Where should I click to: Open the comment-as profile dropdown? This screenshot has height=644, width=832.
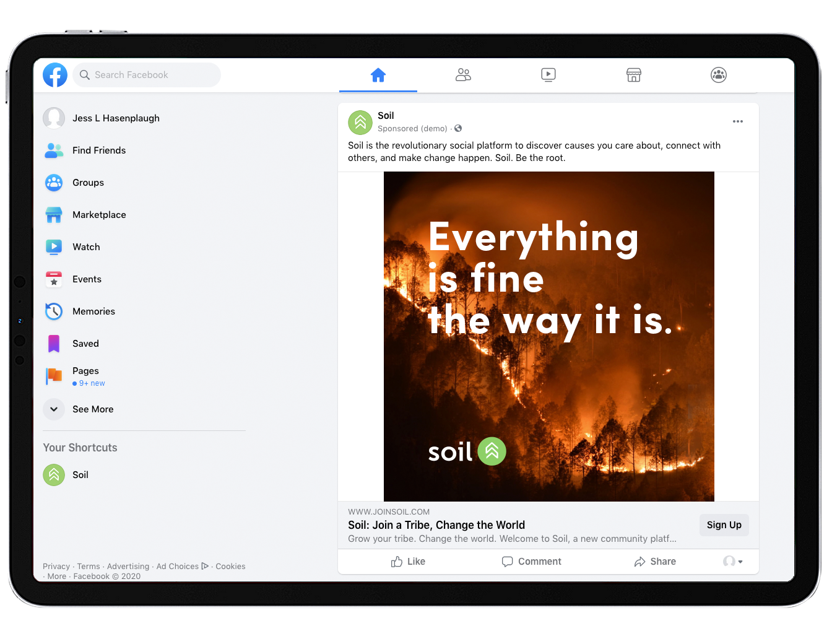[733, 562]
